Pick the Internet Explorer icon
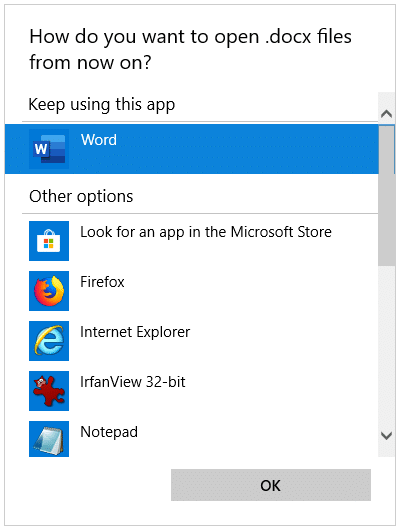This screenshot has width=400, height=529. (x=49, y=341)
